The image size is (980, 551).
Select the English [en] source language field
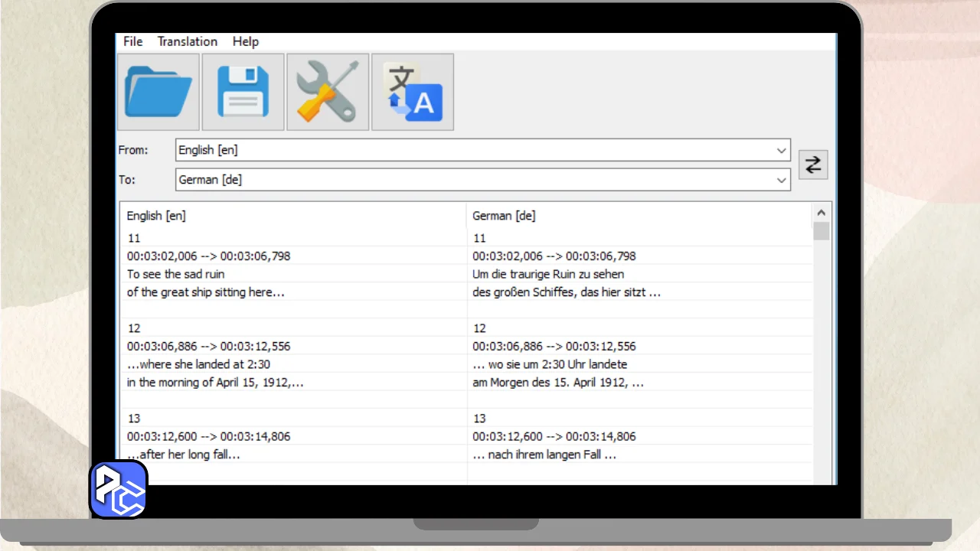point(483,150)
